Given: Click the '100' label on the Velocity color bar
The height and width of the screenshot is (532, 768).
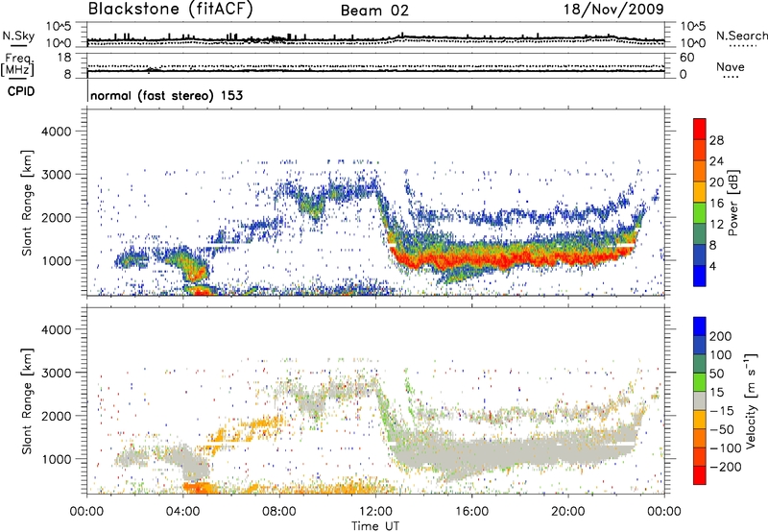Looking at the screenshot, I should point(720,355).
